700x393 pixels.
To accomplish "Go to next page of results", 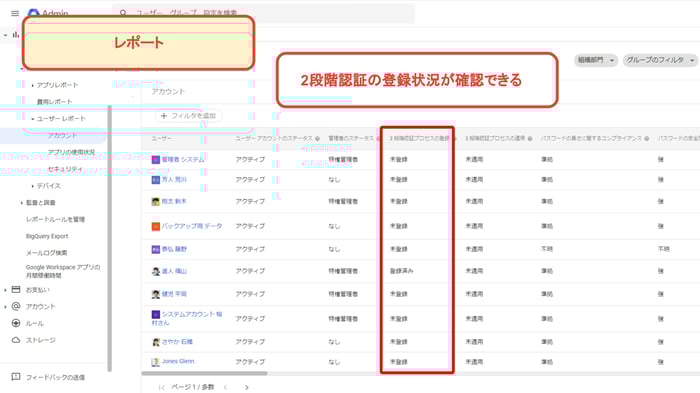I will click(246, 387).
